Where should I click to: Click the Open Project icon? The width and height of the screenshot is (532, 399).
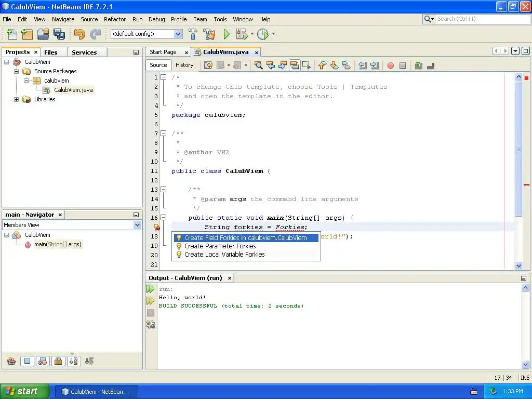pyautogui.click(x=43, y=34)
